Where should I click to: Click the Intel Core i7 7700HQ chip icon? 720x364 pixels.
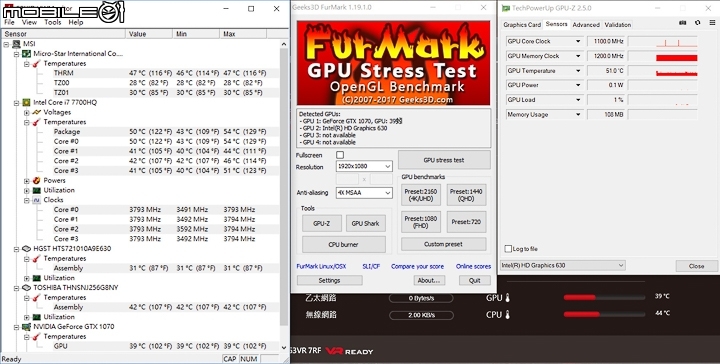27,102
